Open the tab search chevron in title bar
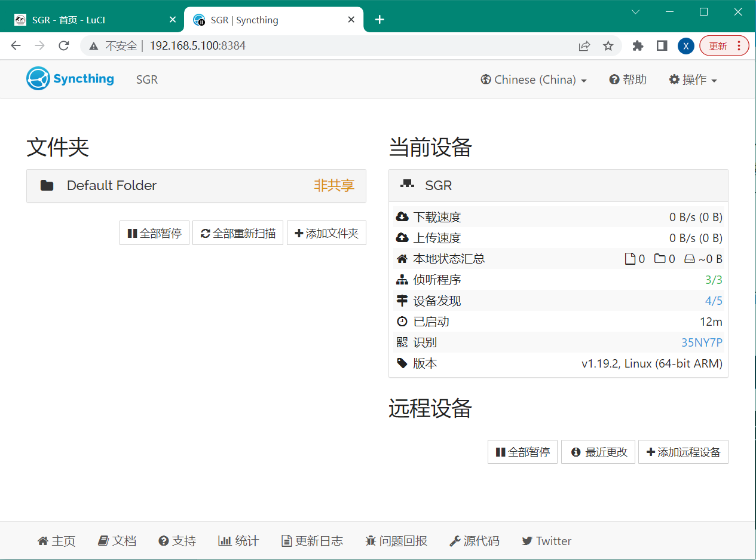 pos(636,12)
